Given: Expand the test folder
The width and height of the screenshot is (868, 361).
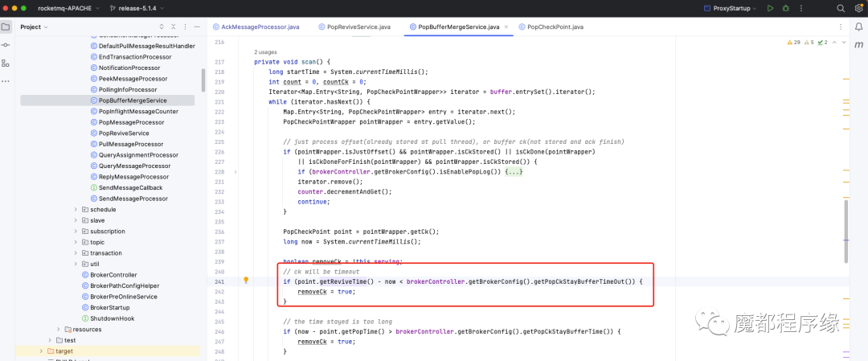Looking at the screenshot, I should click(50, 340).
